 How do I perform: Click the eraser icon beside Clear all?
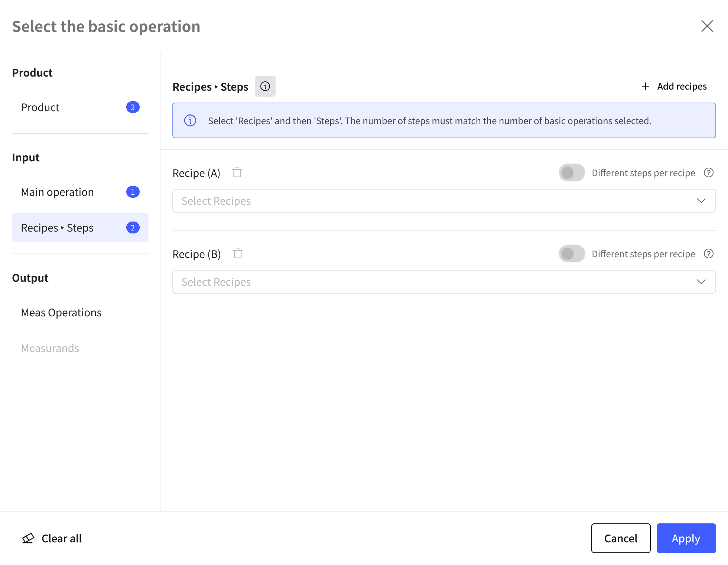pyautogui.click(x=28, y=538)
